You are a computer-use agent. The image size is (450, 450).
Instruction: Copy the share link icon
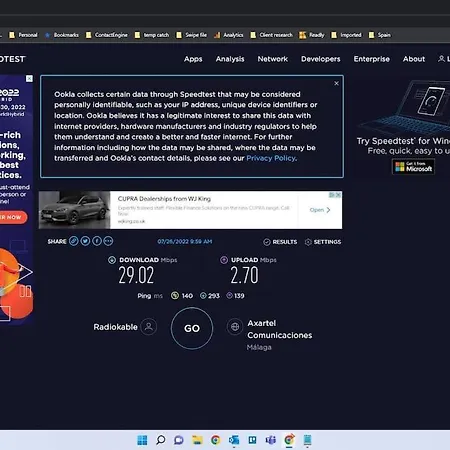click(x=74, y=241)
